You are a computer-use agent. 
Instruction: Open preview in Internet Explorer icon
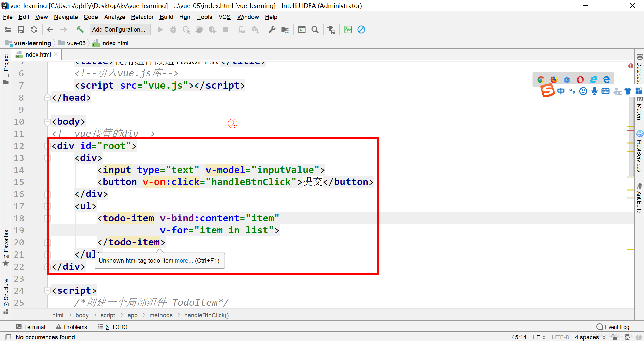tap(594, 79)
